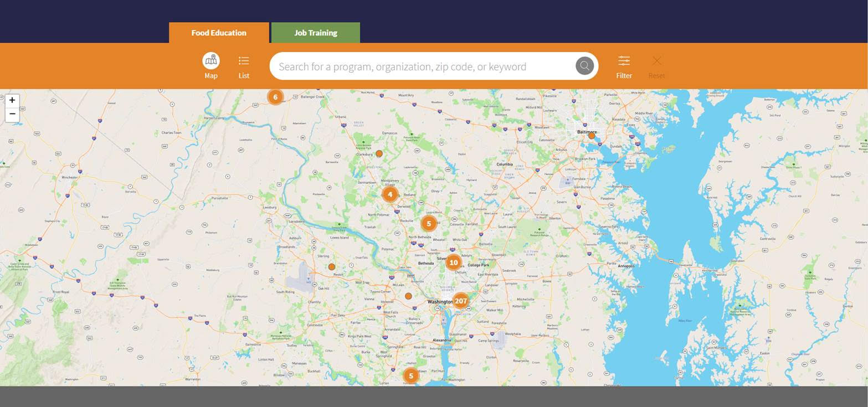Click the 5 cluster near Rockville

[x=429, y=223]
